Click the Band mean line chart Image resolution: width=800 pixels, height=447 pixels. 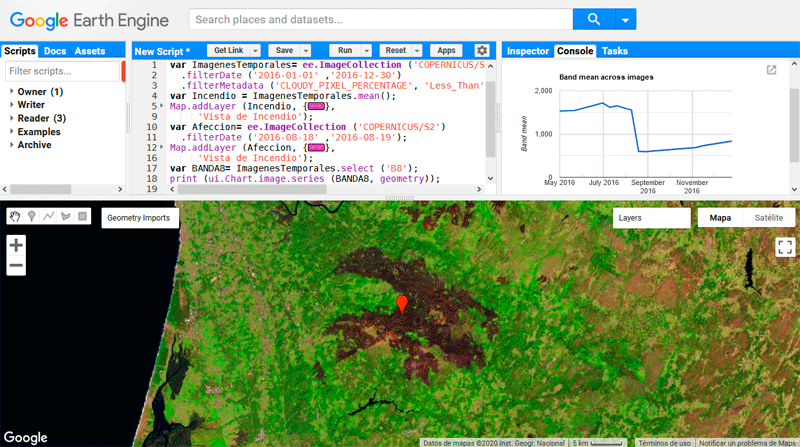(645, 134)
